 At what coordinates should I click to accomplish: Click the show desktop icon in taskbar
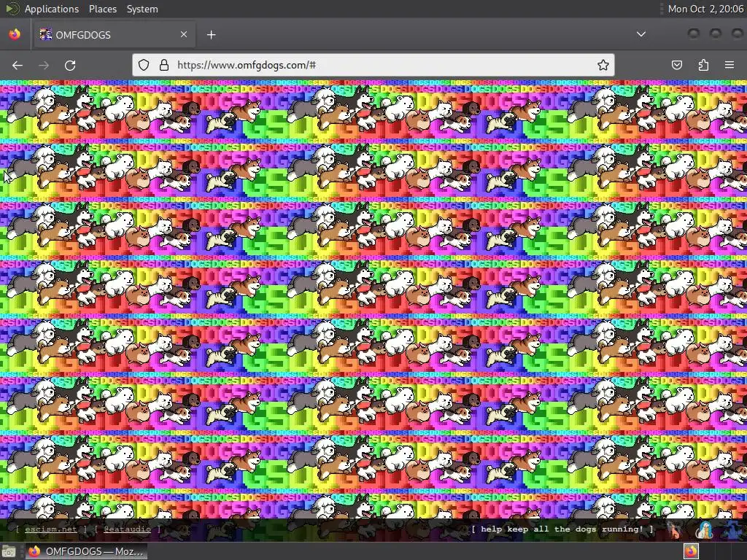tap(9, 551)
